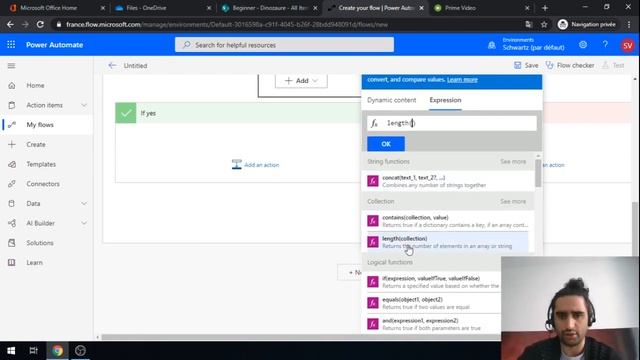This screenshot has height=360, width=640.
Task: Open the settings gear icon
Action: click(583, 44)
